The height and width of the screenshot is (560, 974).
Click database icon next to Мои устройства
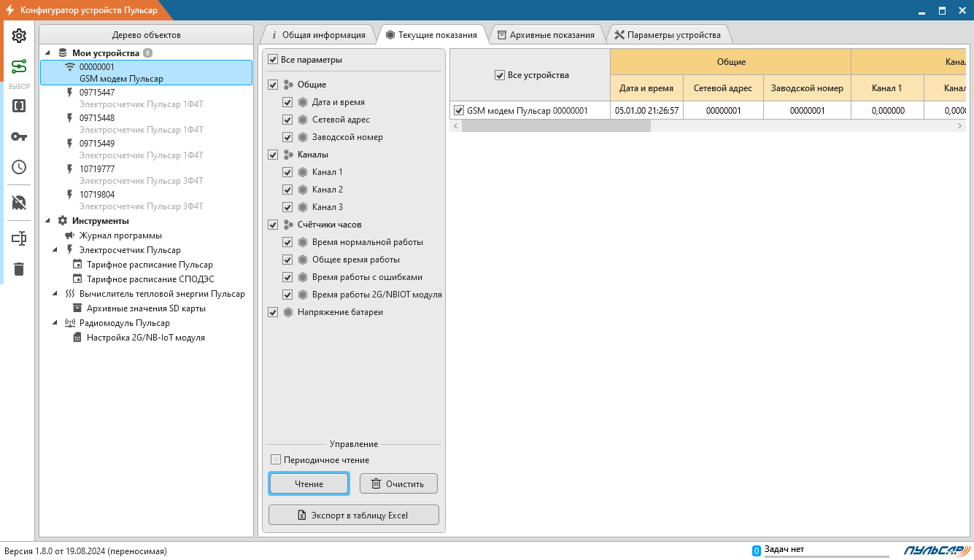(x=63, y=53)
